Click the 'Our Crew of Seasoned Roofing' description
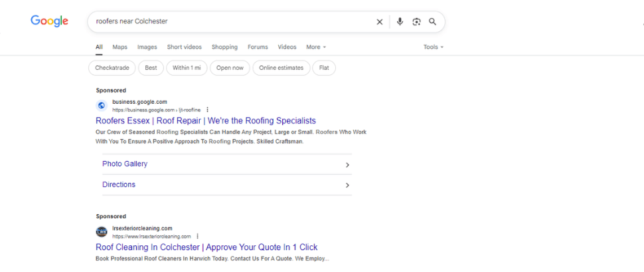The image size is (644, 272). (231, 137)
